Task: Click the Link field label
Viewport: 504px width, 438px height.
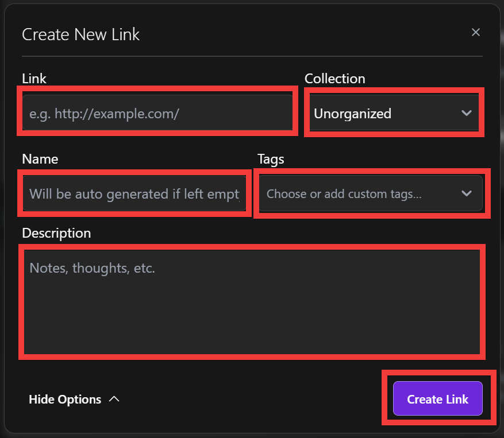Action: [x=34, y=79]
